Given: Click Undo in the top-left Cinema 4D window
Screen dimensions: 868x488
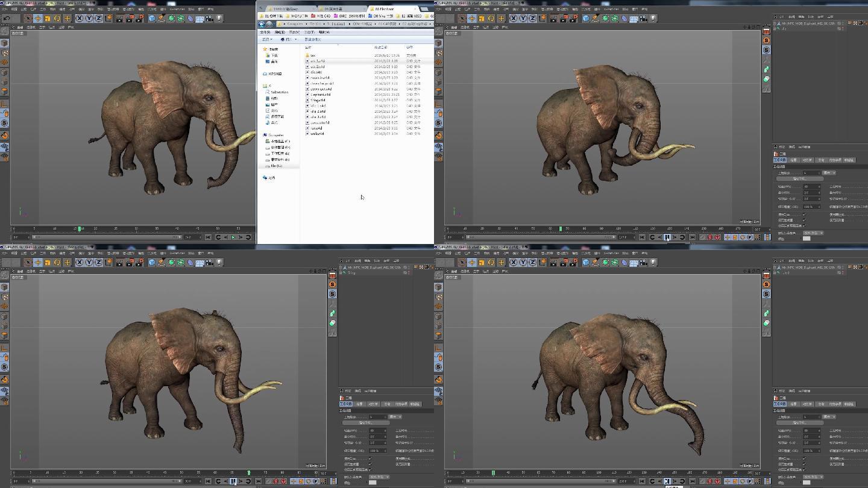Looking at the screenshot, I should point(6,18).
